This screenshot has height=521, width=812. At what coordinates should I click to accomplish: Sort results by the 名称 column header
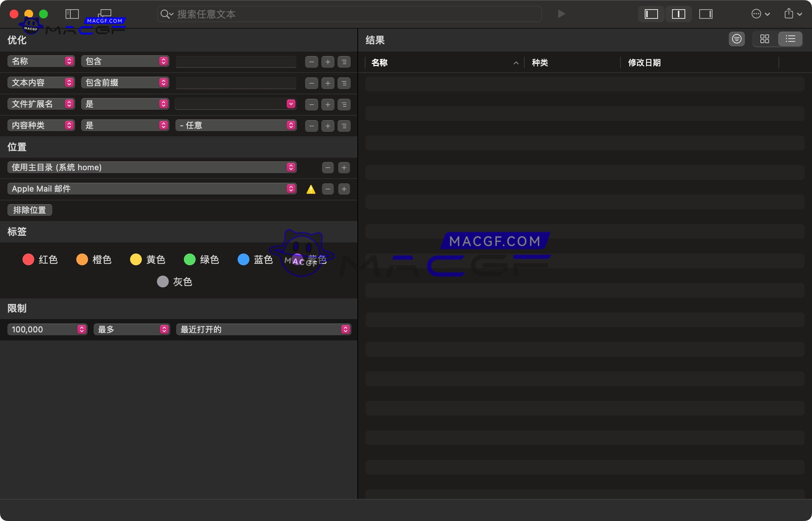coord(379,63)
